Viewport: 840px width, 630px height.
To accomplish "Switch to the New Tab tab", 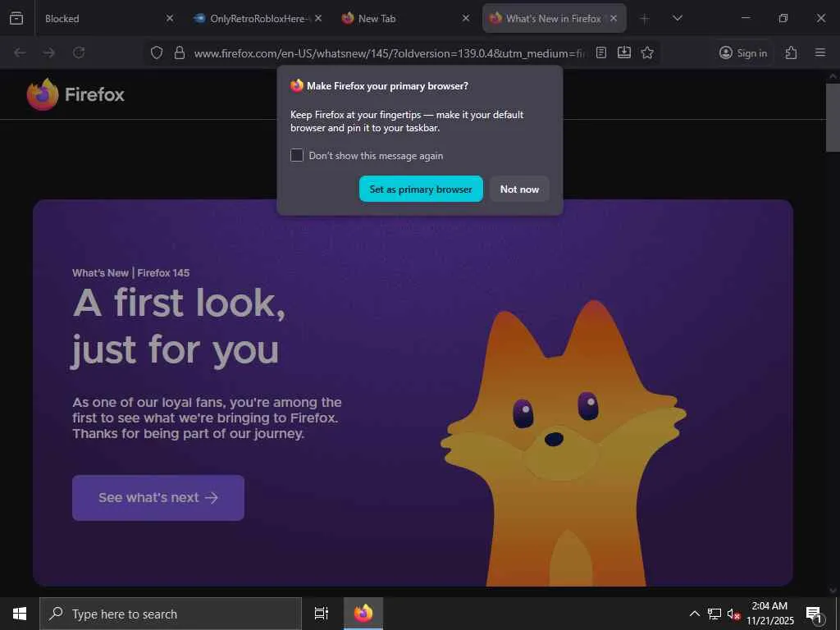I will (405, 18).
